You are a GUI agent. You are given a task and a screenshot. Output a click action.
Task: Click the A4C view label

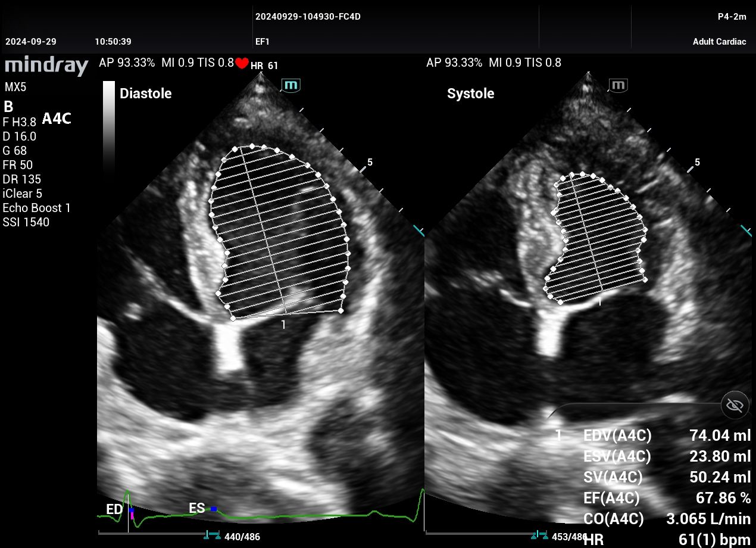[x=57, y=119]
